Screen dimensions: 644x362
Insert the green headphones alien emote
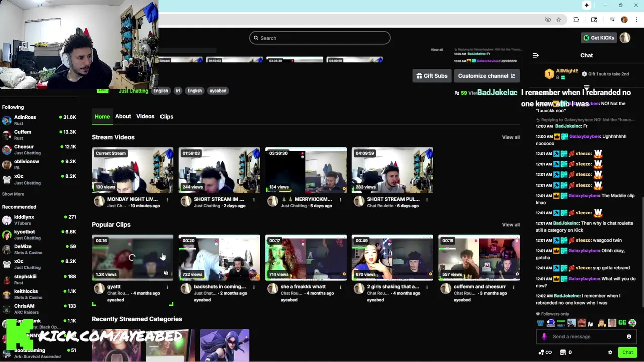(632, 323)
